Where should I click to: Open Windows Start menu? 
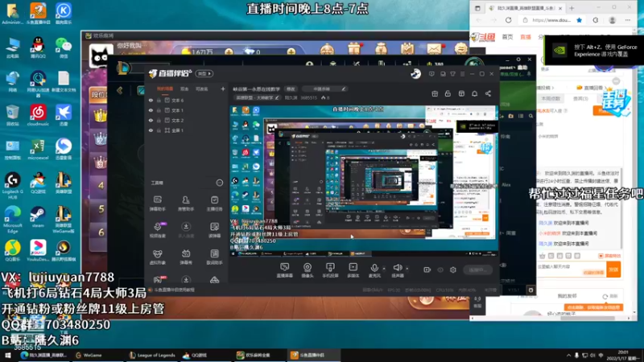pos(7,355)
